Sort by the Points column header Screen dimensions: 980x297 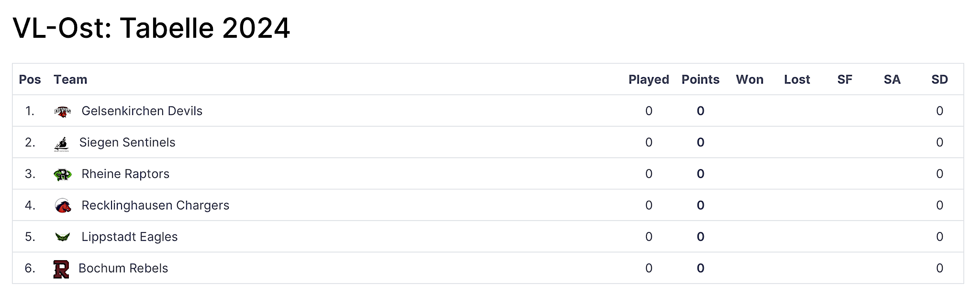coord(700,79)
